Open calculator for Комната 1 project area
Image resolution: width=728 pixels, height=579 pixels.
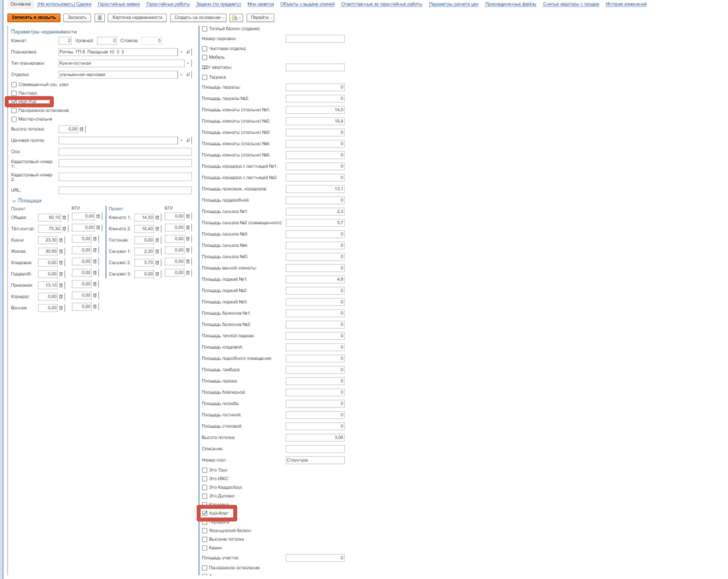coord(158,217)
